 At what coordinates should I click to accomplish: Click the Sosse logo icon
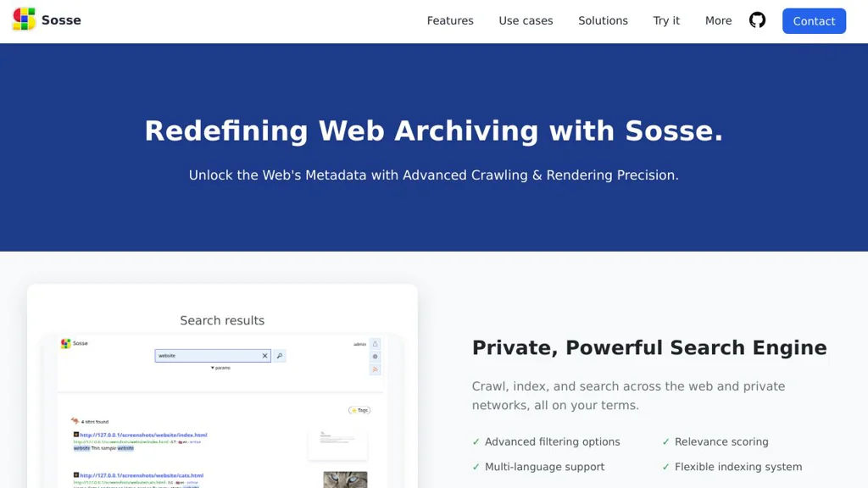pos(24,19)
